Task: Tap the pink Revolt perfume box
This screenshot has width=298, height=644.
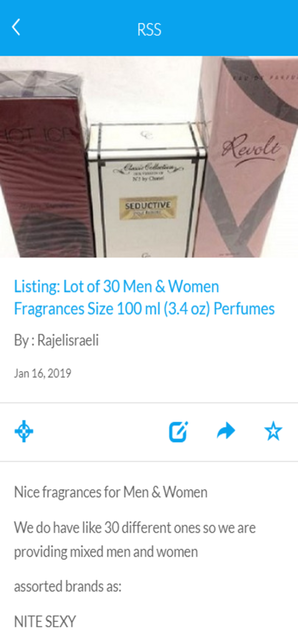Action: coord(248,157)
